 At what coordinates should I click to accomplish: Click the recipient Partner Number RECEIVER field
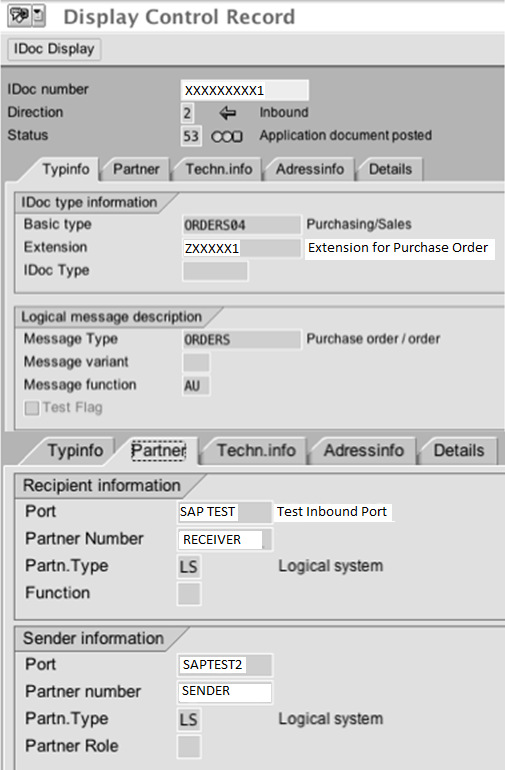(224, 539)
